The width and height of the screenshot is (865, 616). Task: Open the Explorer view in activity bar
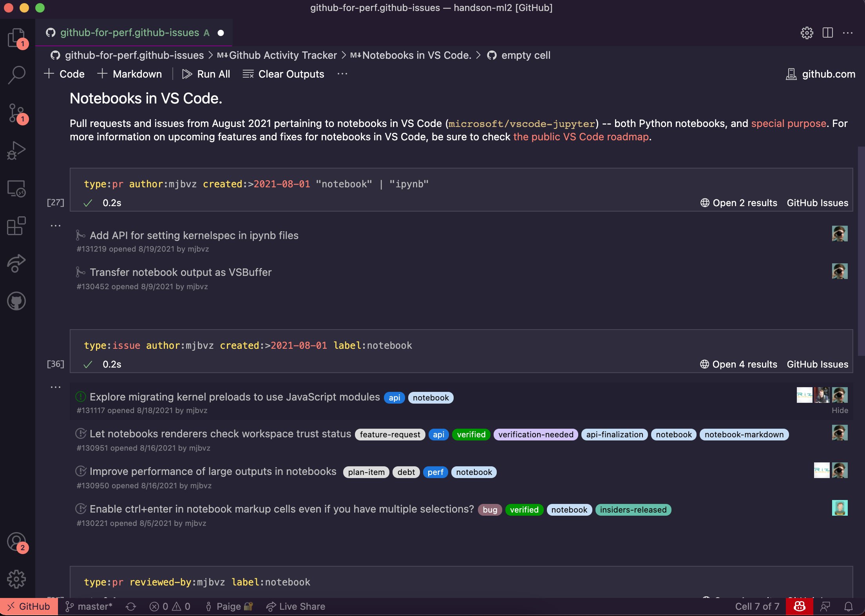pos(16,38)
